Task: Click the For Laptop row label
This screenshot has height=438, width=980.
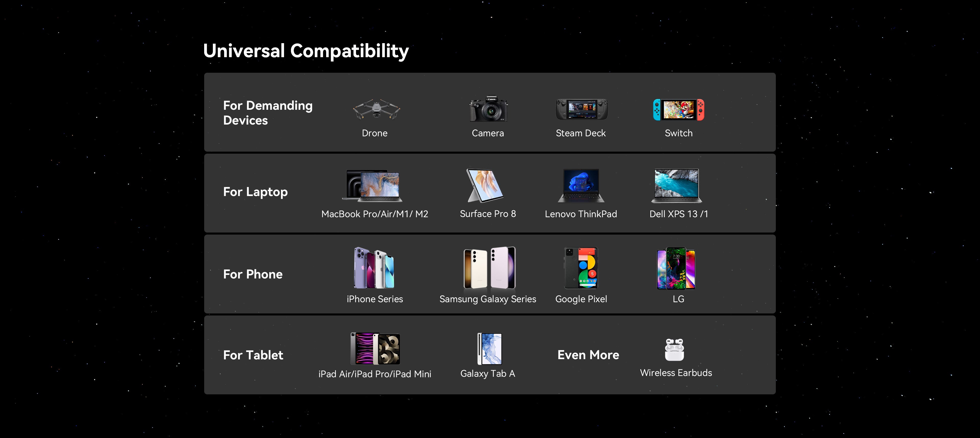Action: 255,192
